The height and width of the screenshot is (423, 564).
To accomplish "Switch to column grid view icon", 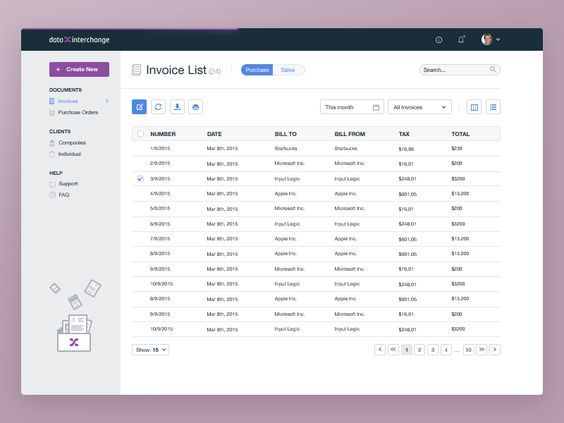I will point(474,107).
